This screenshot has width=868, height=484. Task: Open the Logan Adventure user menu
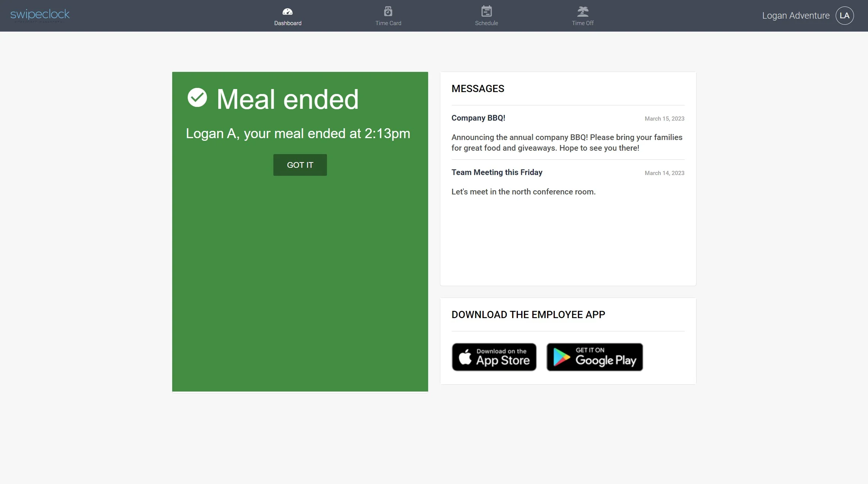coord(796,16)
